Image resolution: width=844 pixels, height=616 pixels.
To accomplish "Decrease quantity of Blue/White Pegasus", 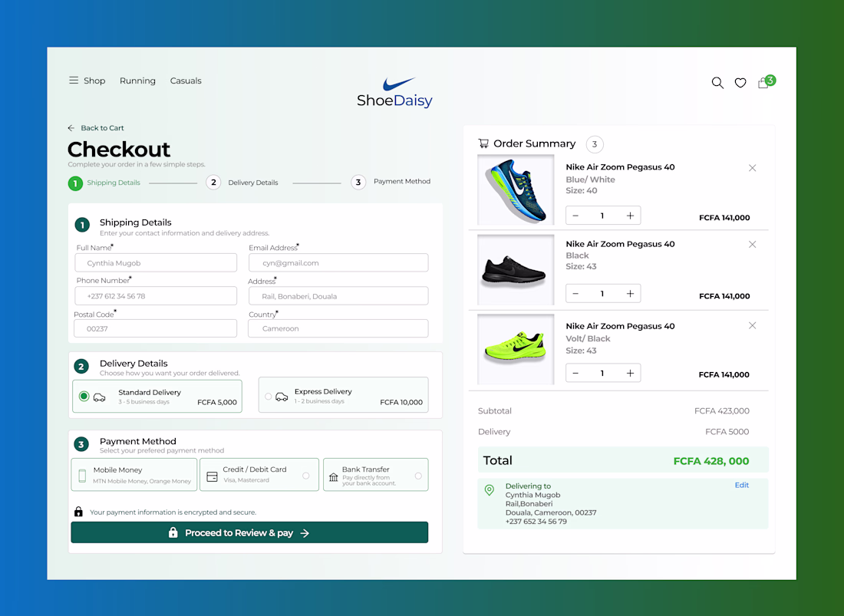I will coord(575,216).
